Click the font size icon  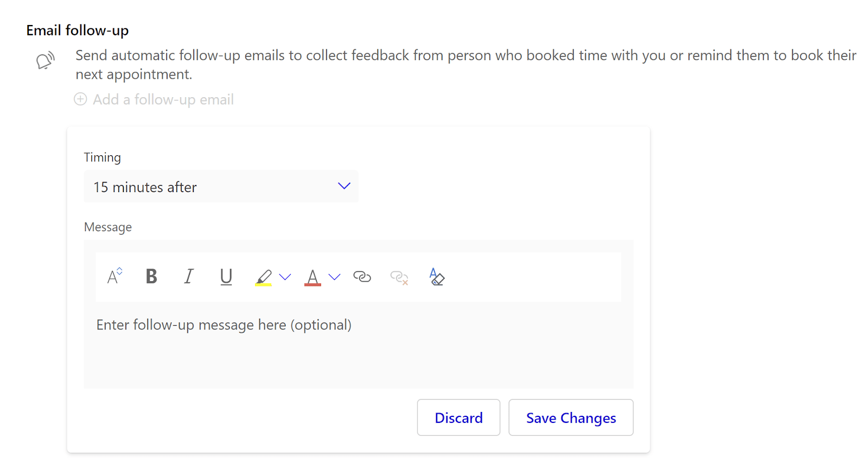(114, 276)
